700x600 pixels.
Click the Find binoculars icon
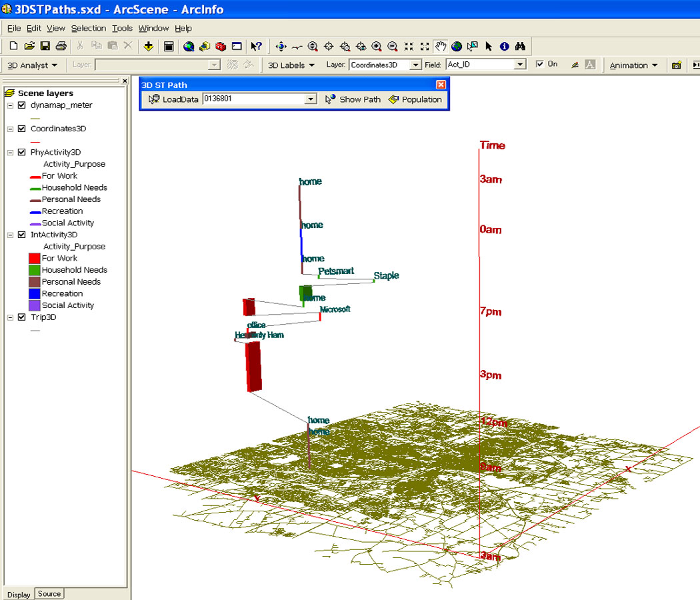(521, 46)
